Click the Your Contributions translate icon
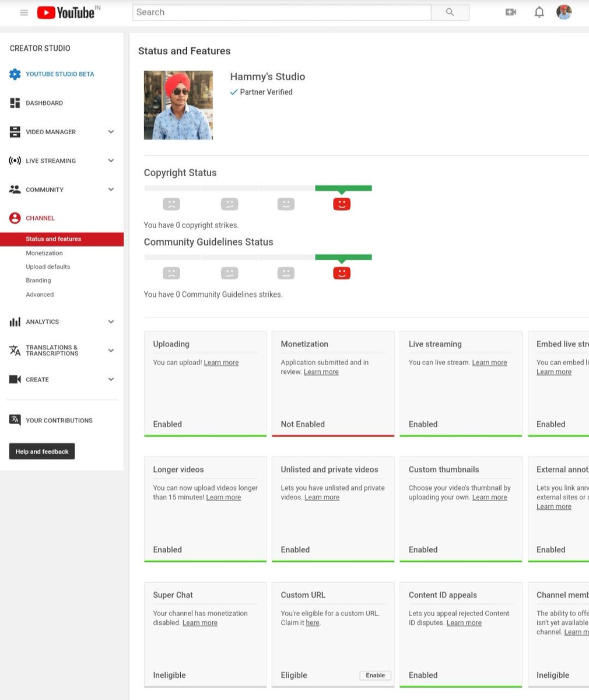This screenshot has width=589, height=700. pos(15,420)
